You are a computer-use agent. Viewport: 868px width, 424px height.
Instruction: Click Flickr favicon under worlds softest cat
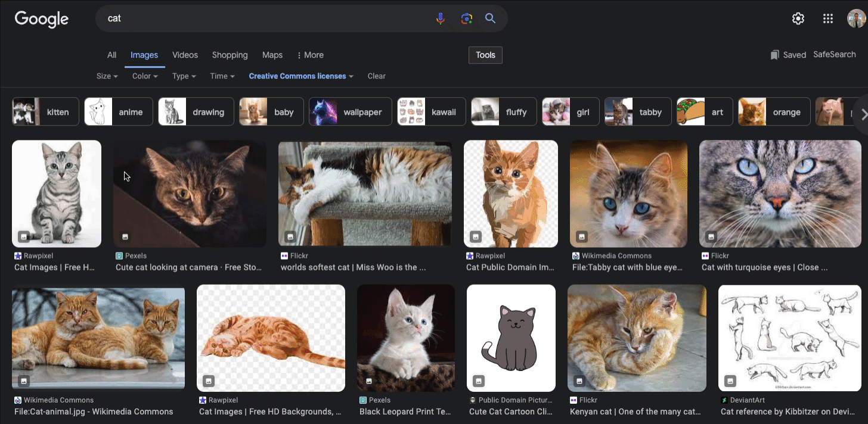[284, 255]
